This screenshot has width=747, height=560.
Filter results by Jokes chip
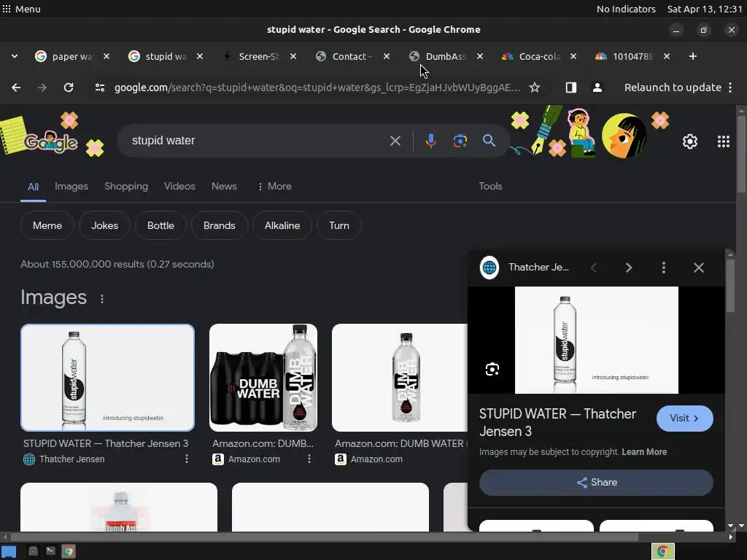[x=104, y=225]
